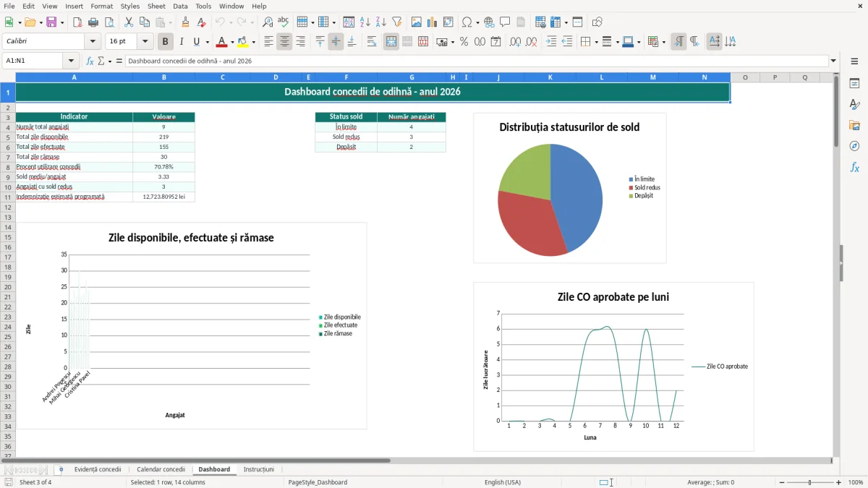Insert a Pivot Table via its icon
This screenshot has width=868, height=488.
coord(448,22)
